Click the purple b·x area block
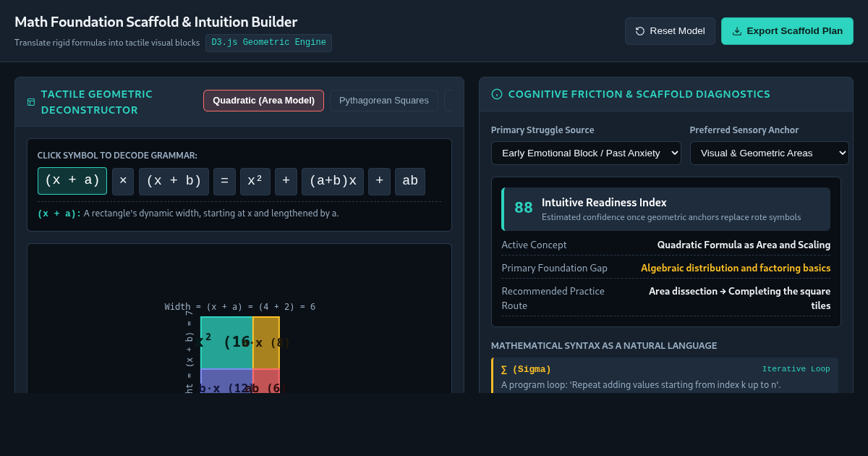868x456 pixels. tap(226, 381)
